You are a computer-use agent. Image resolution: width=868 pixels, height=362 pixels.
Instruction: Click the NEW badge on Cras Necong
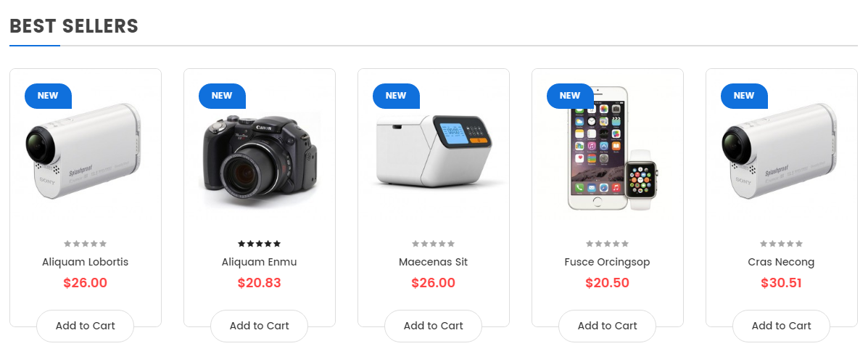(x=744, y=96)
